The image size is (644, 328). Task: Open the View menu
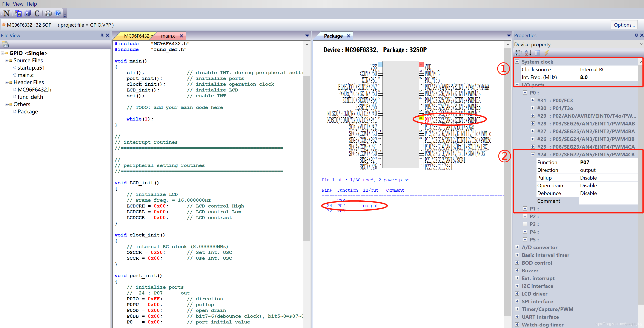(x=18, y=4)
